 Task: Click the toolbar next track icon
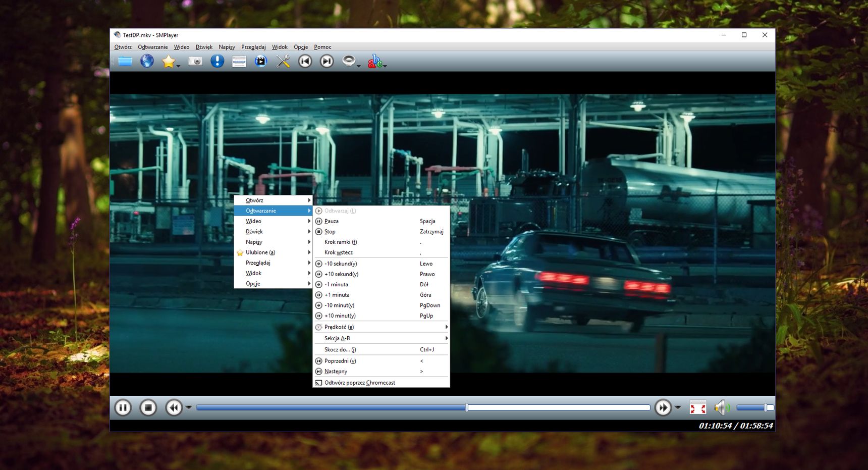[x=327, y=62]
